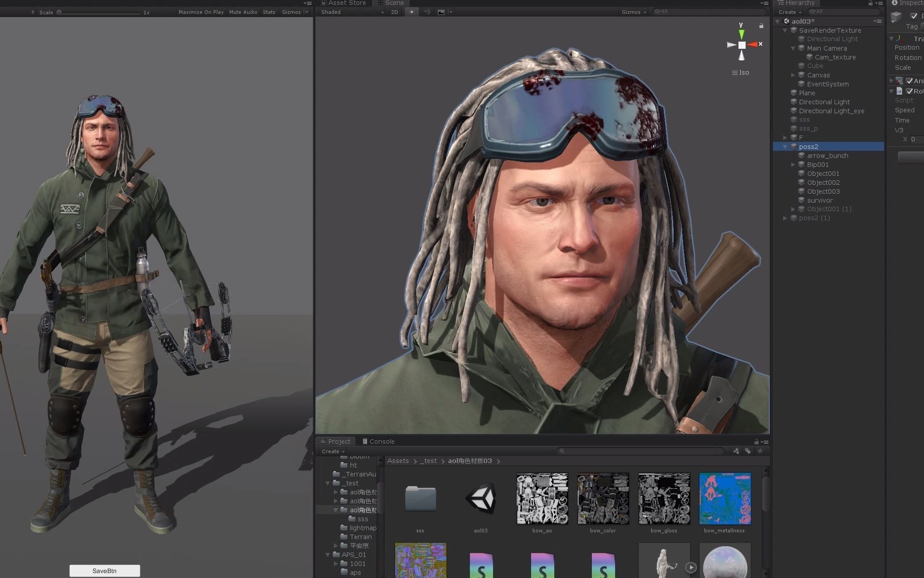Screen dimensions: 924x578
Task: Switch to the Console tab
Action: pos(378,442)
